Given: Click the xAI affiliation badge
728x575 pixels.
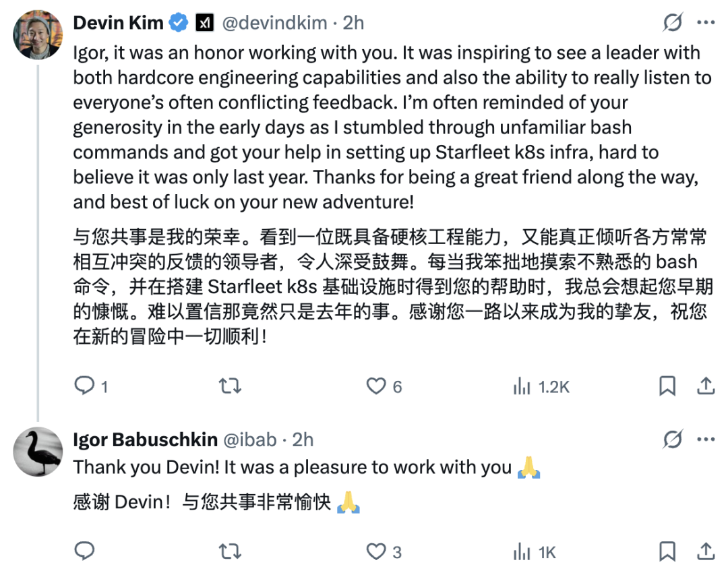Looking at the screenshot, I should click(205, 24).
